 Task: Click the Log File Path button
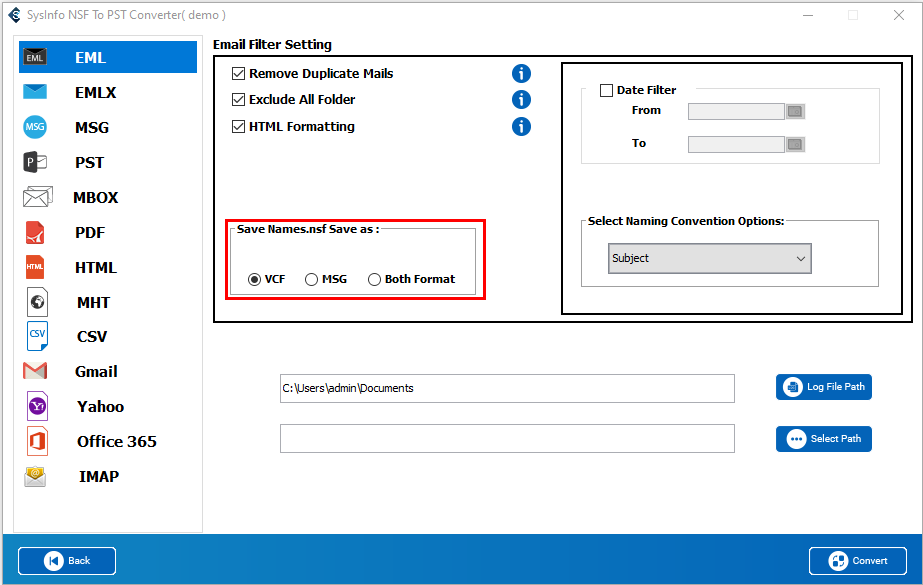click(x=824, y=387)
